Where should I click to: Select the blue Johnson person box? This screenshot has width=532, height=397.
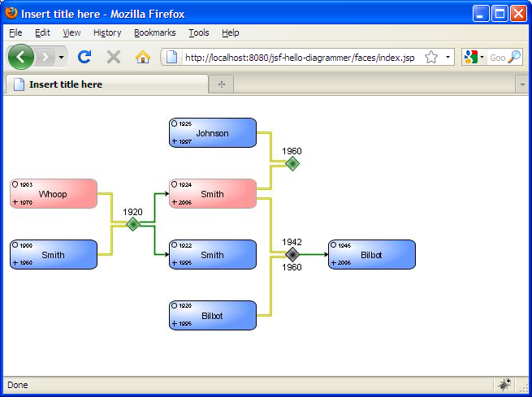[x=213, y=133]
